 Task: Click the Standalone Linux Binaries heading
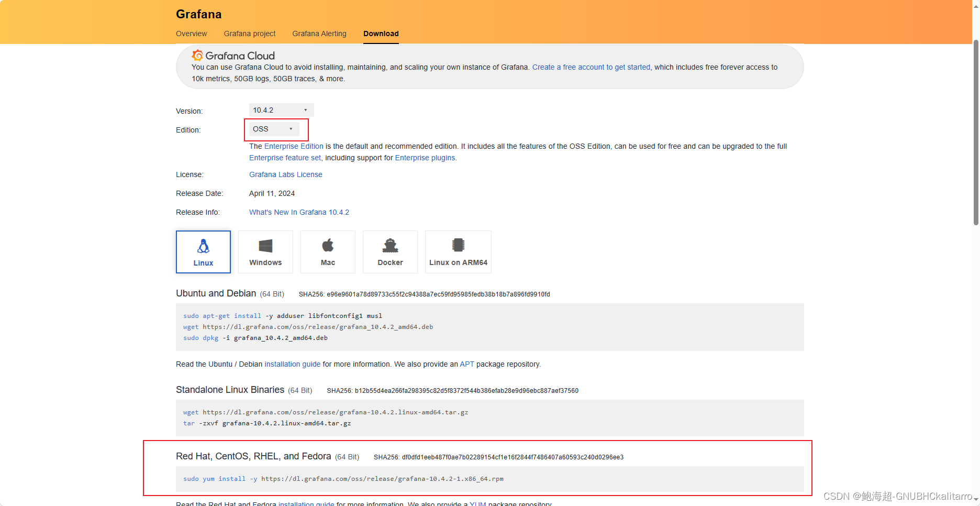(x=230, y=390)
